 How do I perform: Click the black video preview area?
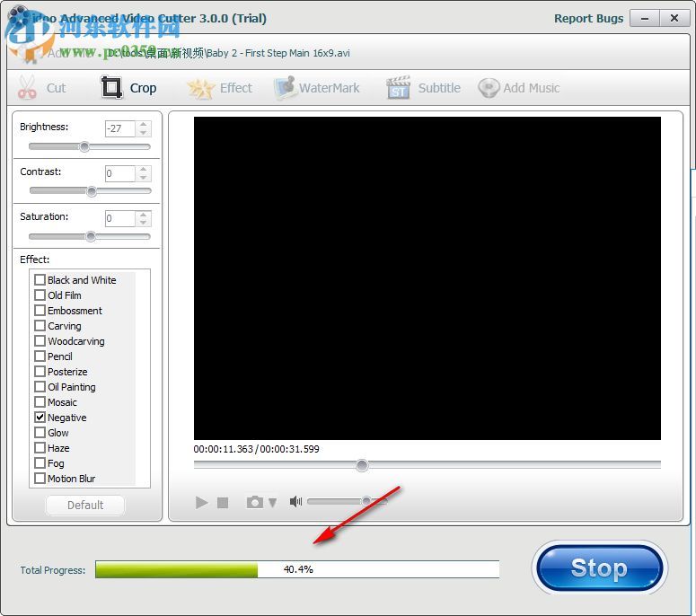point(427,278)
